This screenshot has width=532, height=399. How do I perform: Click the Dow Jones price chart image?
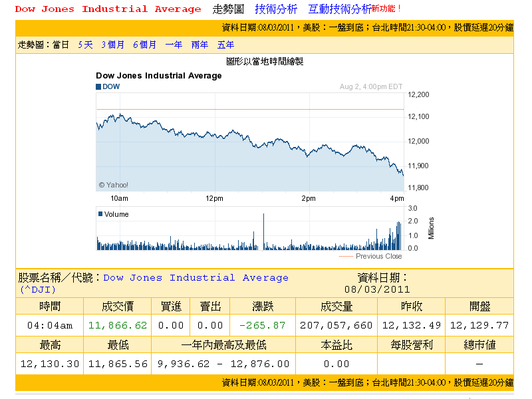click(x=250, y=142)
